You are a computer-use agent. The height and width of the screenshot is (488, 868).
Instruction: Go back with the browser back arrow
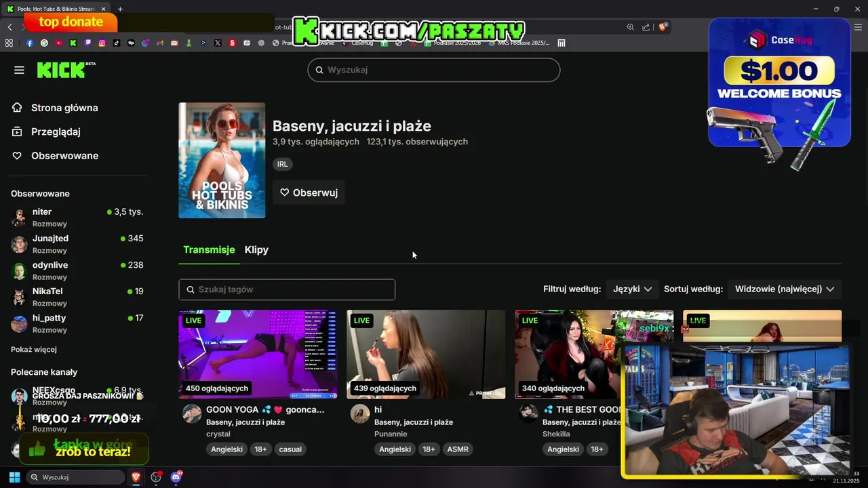9,27
